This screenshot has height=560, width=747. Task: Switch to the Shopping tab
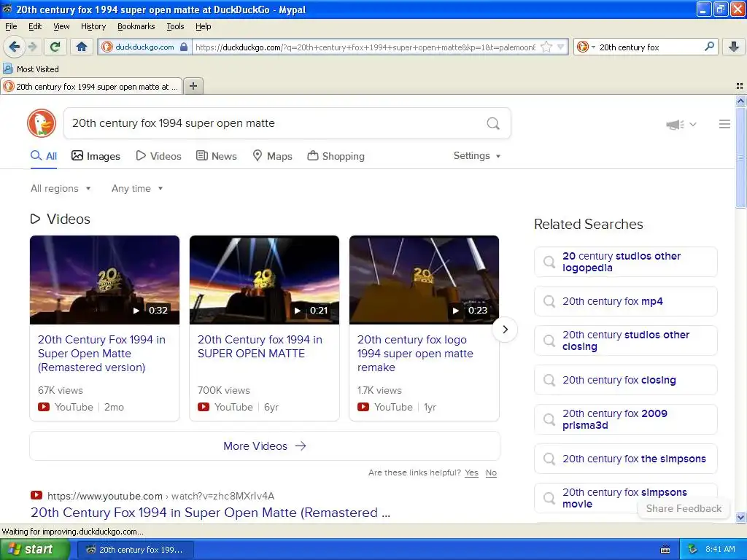point(336,156)
